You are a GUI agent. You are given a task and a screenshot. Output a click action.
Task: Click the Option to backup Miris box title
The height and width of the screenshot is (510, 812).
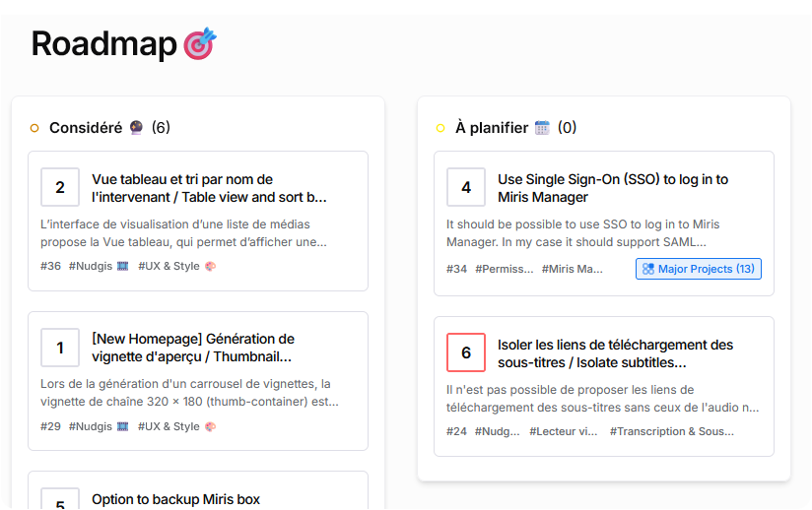pyautogui.click(x=175, y=499)
